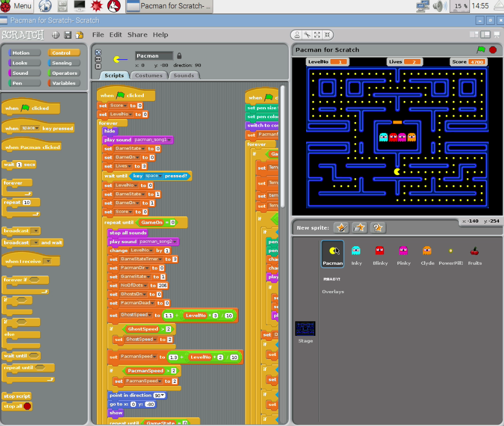This screenshot has height=426, width=504.
Task: Click the 'wait 1 secs' value field
Action: click(19, 164)
